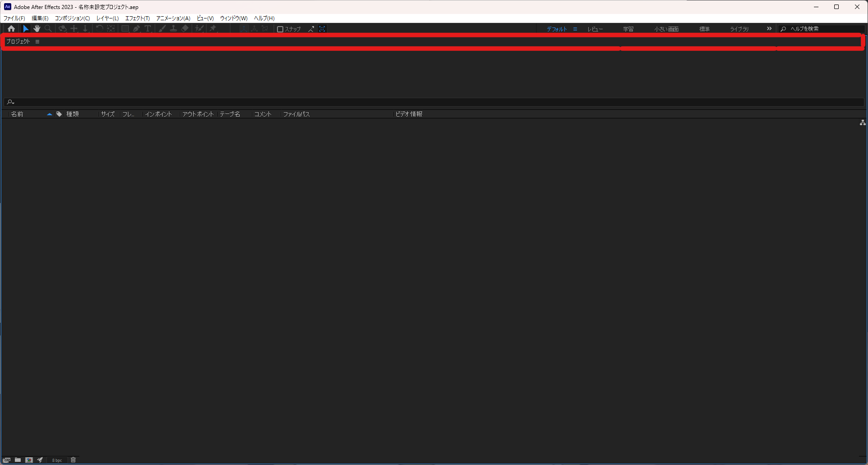Create a new folder in project
The height and width of the screenshot is (465, 868).
[x=18, y=460]
